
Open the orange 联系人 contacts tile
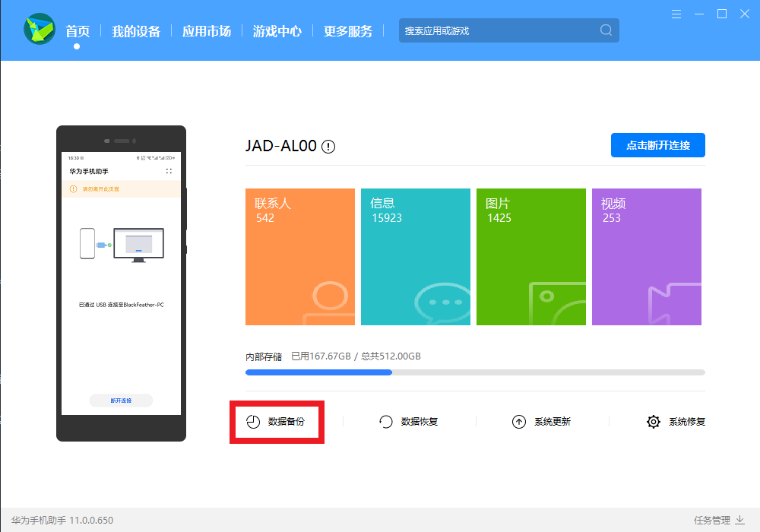point(300,257)
